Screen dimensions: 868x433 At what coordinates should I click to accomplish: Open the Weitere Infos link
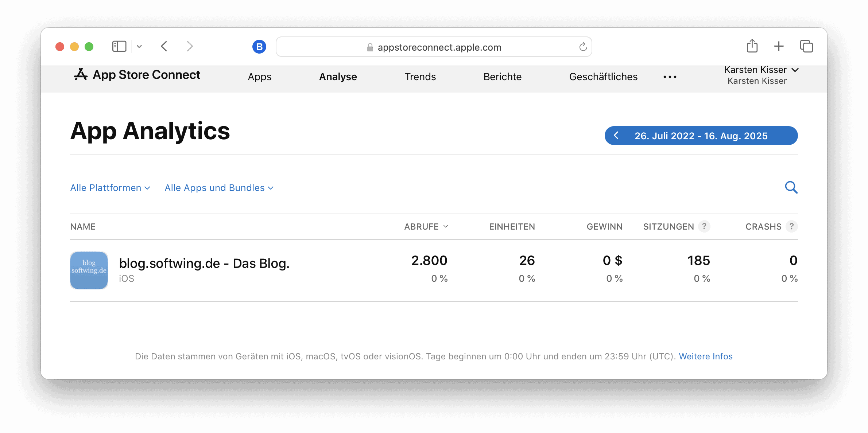coord(706,356)
